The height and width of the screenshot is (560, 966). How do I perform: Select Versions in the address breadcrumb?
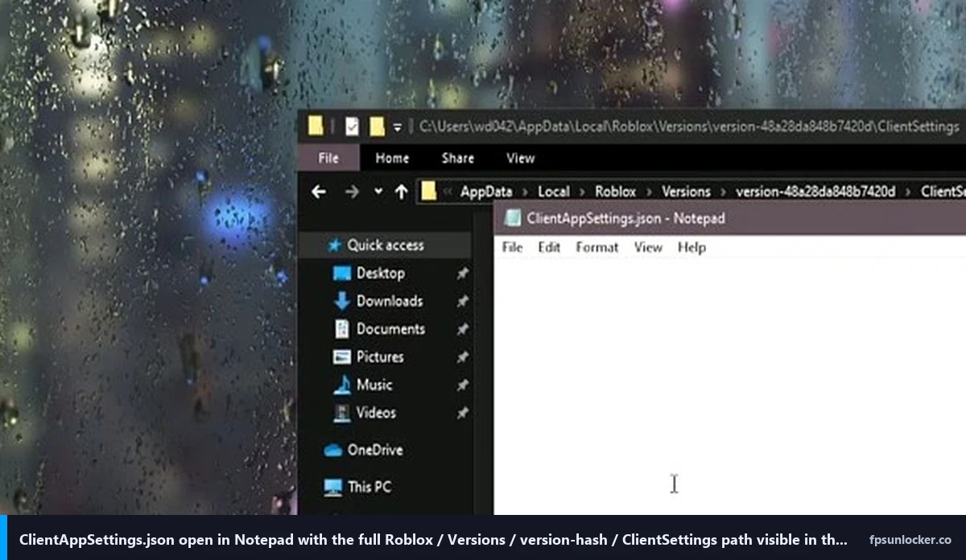pyautogui.click(x=686, y=191)
